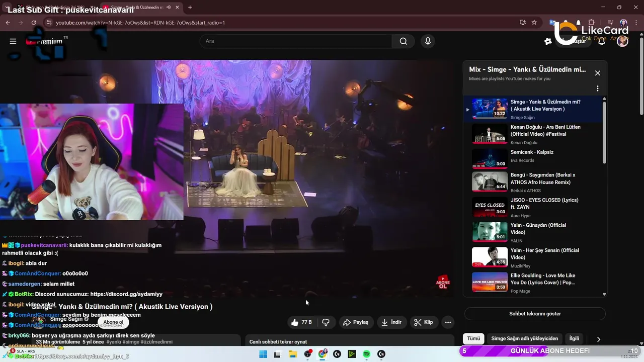Reload the YouTube page
The width and height of the screenshot is (644, 362).
click(34, 23)
